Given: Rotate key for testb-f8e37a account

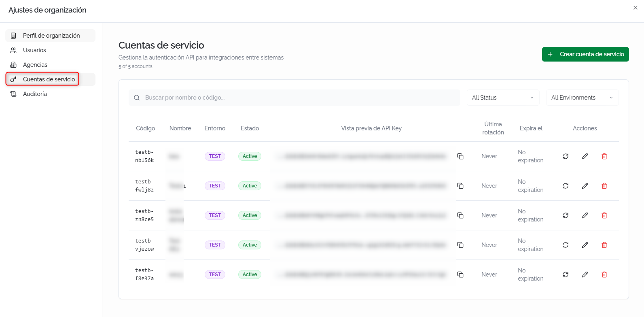Looking at the screenshot, I should pos(566,274).
